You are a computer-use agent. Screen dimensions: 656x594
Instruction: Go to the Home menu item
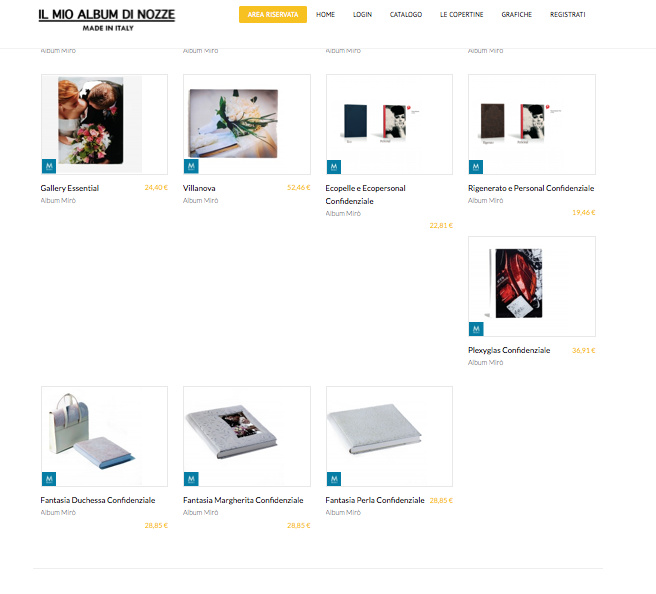coord(325,15)
